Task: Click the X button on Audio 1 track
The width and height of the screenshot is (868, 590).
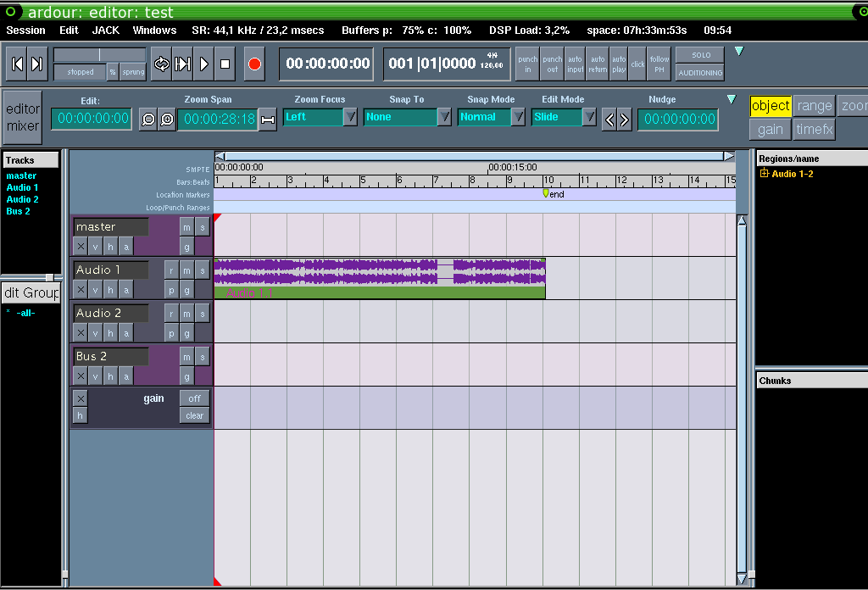Action: point(81,289)
